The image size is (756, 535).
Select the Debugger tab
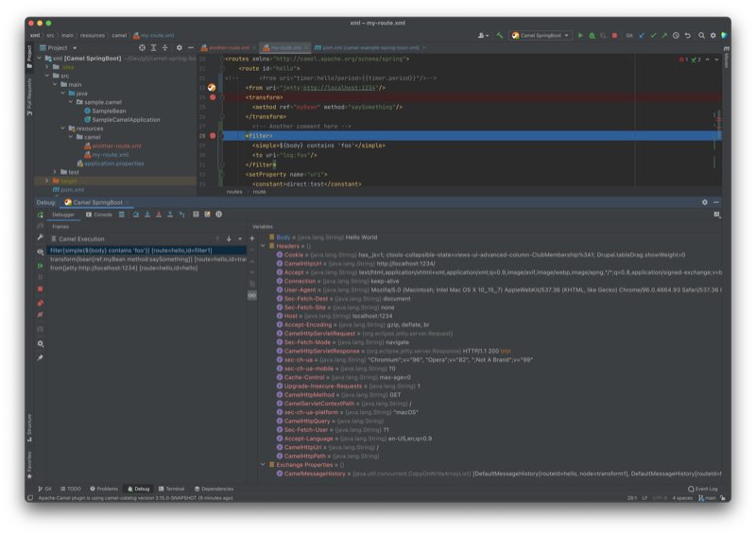[x=63, y=215]
